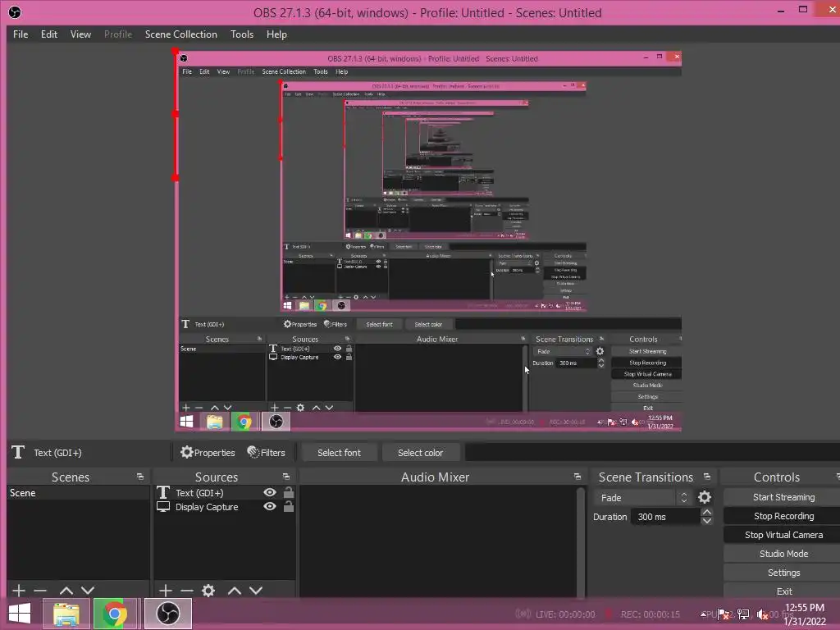Select 'Scene' in Scenes list
This screenshot has height=630, width=840.
pos(78,493)
